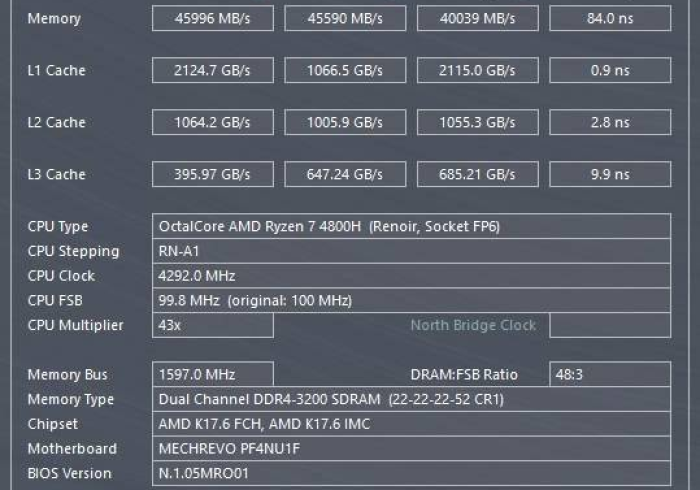The image size is (700, 490).
Task: Select the L2 Cache 1055.3 GB/s box
Action: [476, 122]
